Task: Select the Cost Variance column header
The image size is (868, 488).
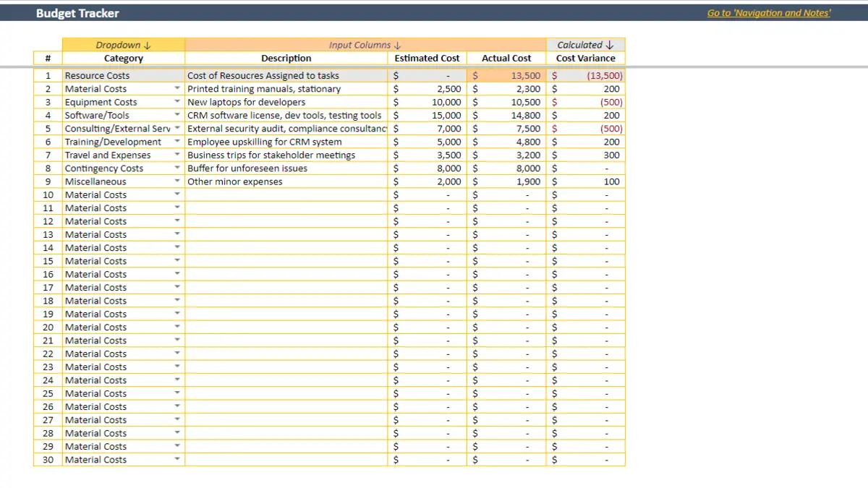Action: coord(586,59)
